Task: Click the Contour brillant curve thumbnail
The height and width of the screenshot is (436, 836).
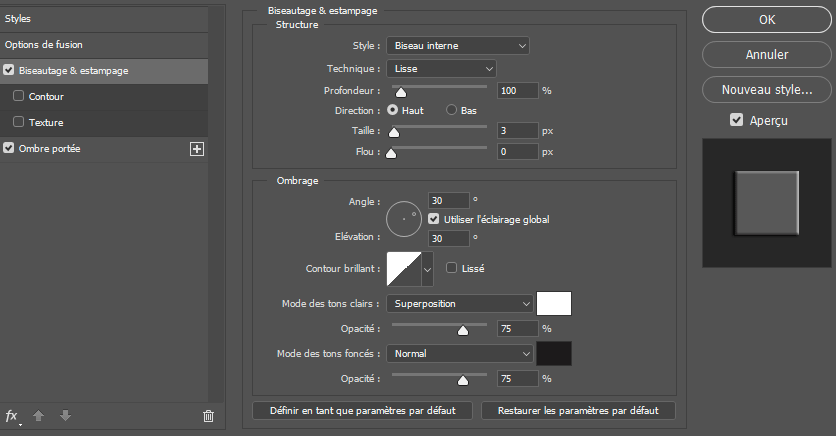Action: tap(404, 268)
